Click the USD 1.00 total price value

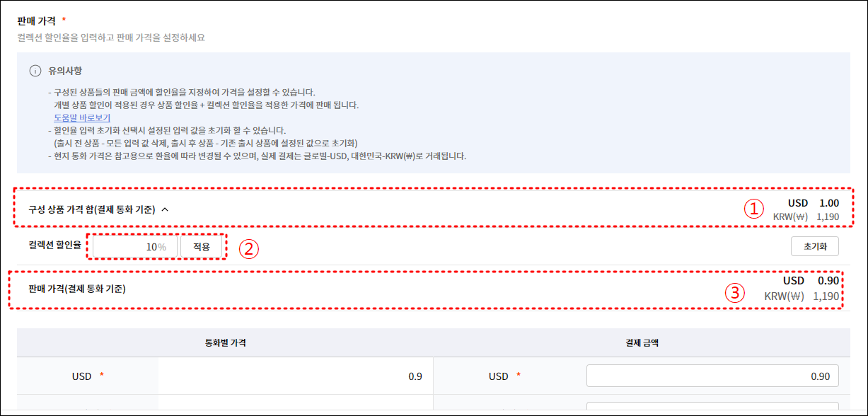coord(814,203)
